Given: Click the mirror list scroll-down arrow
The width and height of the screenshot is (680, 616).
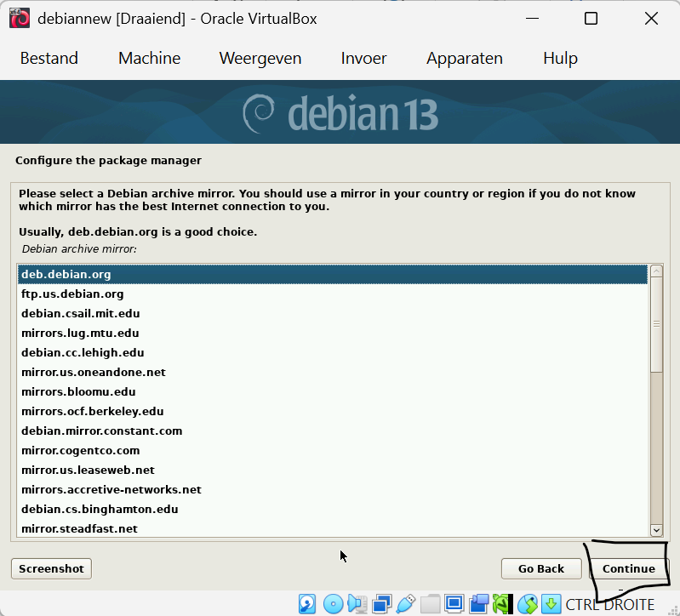Looking at the screenshot, I should [656, 530].
